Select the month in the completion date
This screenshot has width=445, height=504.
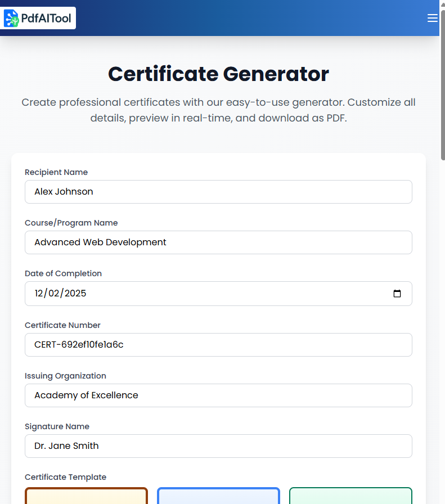40,293
